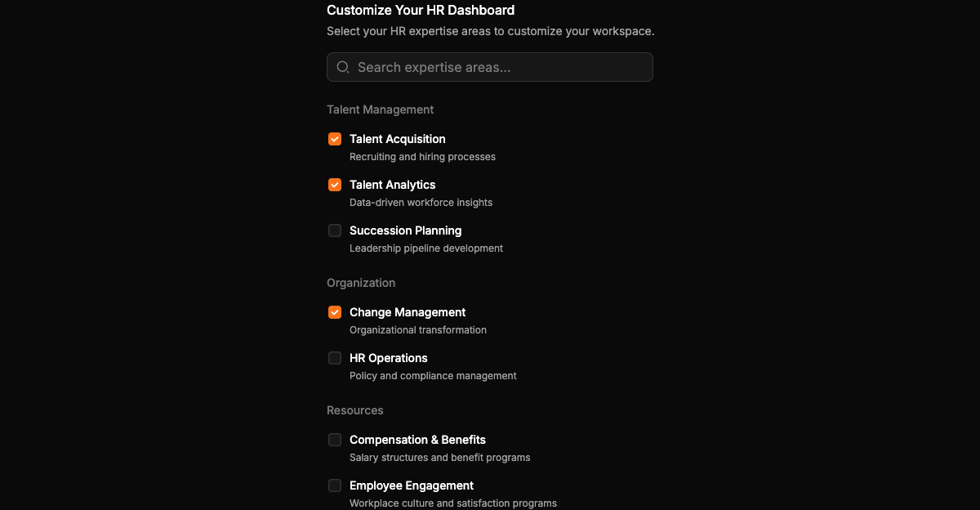The image size is (980, 510).
Task: Click the HR Operations label text
Action: 389,358
